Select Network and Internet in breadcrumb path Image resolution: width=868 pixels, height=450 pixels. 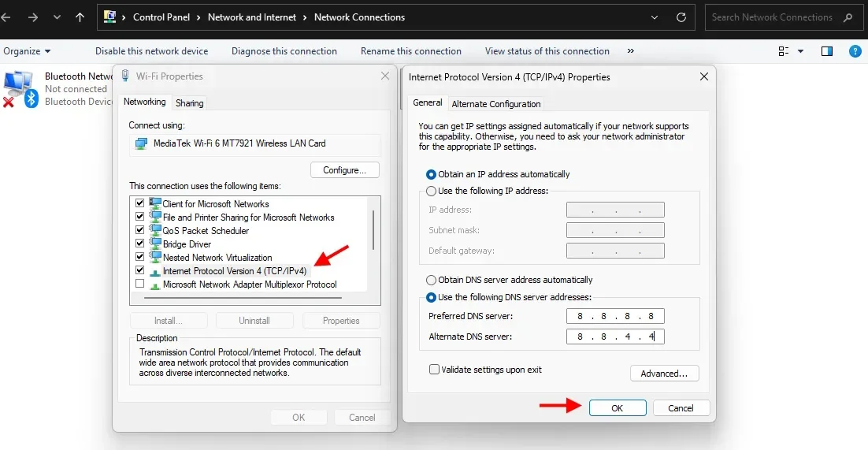[x=252, y=17]
